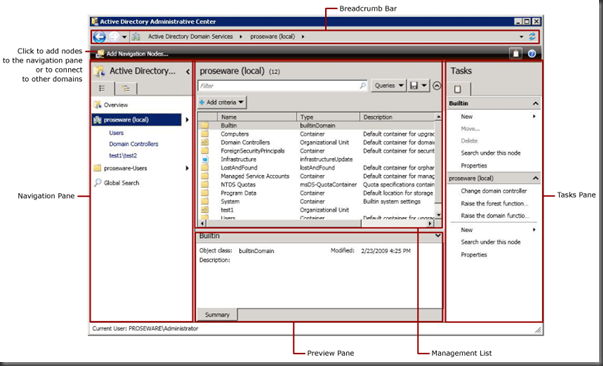The height and width of the screenshot is (366, 603).
Task: Click the clipboard tasks icon near help
Action: click(x=516, y=54)
